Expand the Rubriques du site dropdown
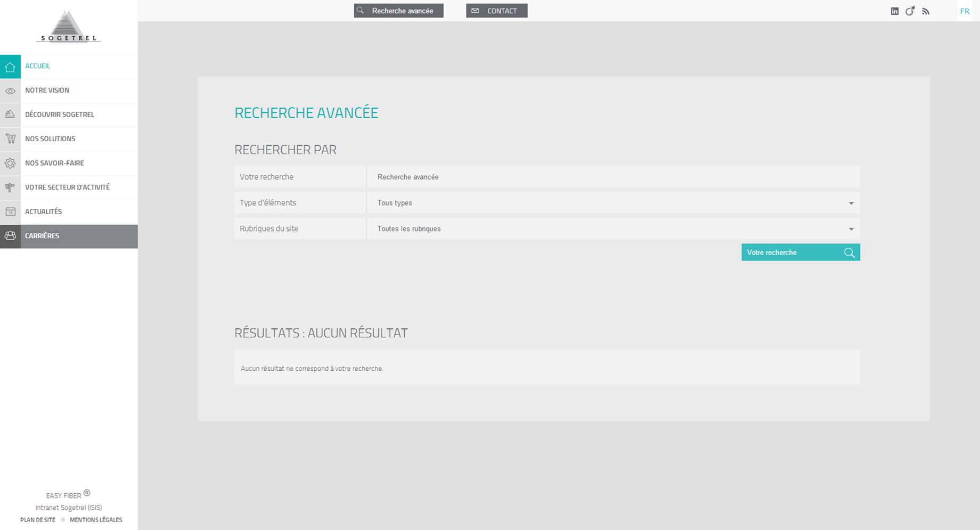Image resolution: width=980 pixels, height=530 pixels. pyautogui.click(x=612, y=229)
